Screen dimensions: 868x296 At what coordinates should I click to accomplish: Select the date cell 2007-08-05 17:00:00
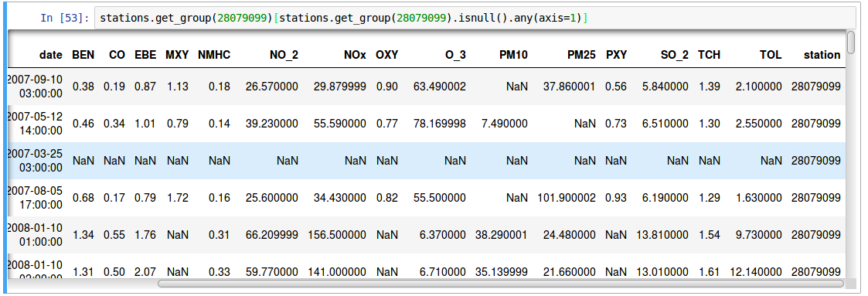tap(36, 198)
